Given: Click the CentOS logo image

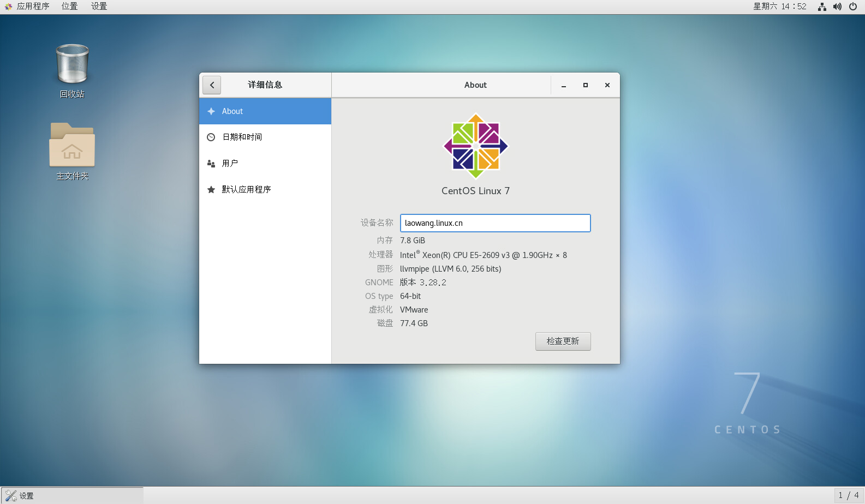Looking at the screenshot, I should [476, 146].
